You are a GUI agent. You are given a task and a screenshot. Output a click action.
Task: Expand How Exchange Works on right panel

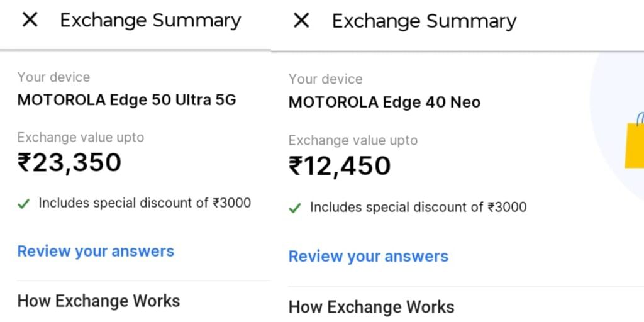371,307
